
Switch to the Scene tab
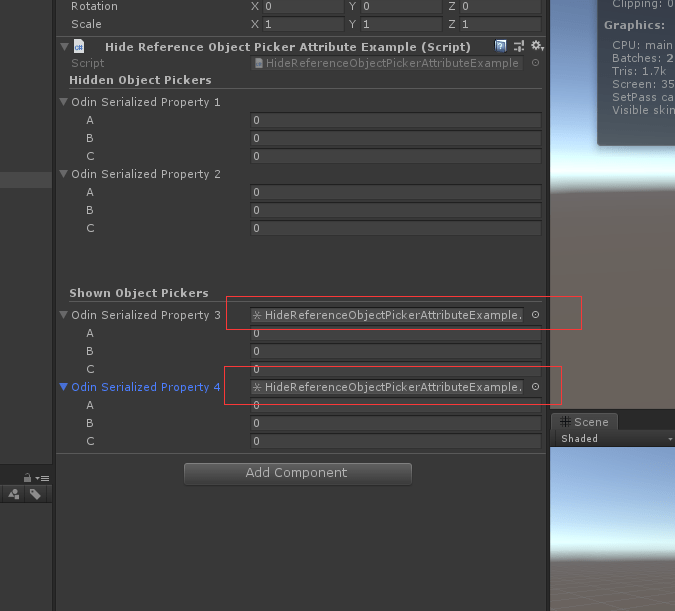[x=585, y=422]
